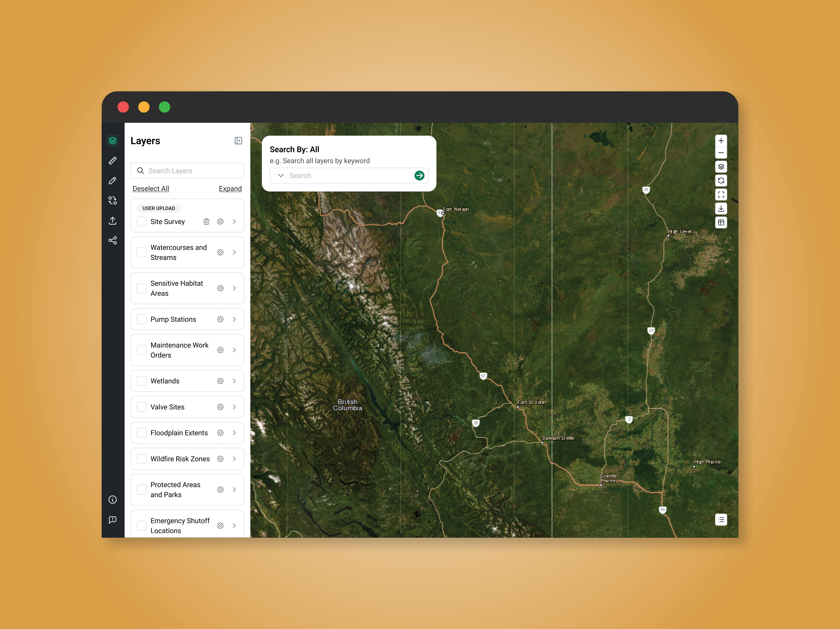840x629 pixels.
Task: Open the Layers tab in sidebar
Action: click(113, 141)
